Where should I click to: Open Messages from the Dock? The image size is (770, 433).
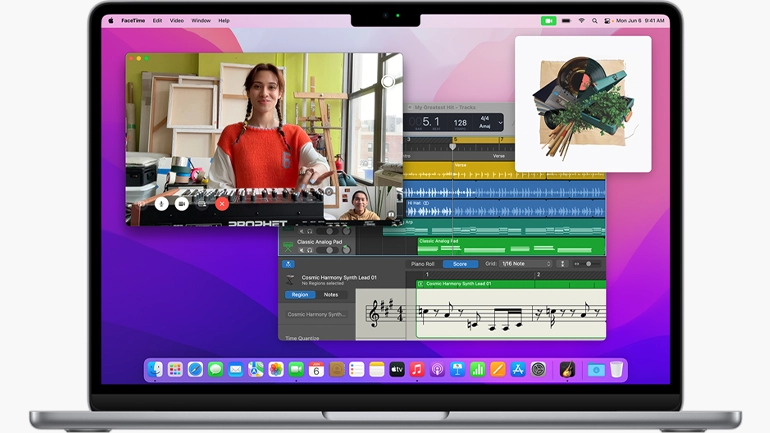pyautogui.click(x=215, y=369)
